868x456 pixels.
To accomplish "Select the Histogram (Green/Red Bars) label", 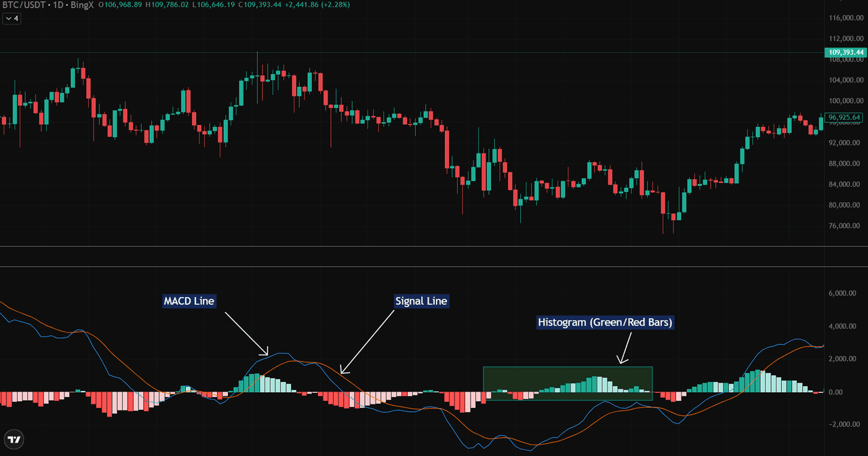I will click(x=605, y=322).
